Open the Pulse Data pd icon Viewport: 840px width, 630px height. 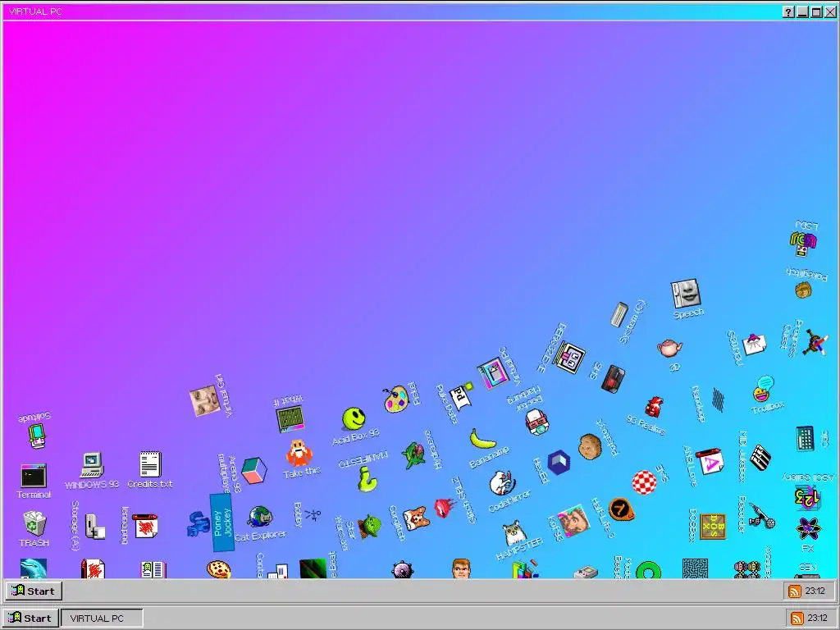tap(461, 395)
